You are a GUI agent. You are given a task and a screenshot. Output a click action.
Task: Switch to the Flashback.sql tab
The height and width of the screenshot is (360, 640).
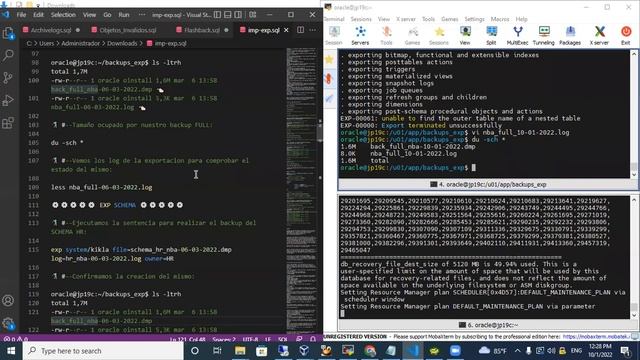coord(202,30)
